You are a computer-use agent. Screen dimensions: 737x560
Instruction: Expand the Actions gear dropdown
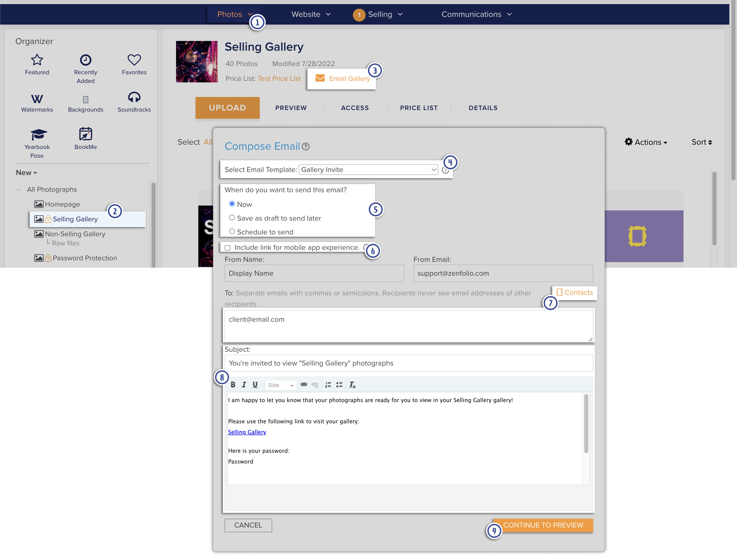coord(646,142)
